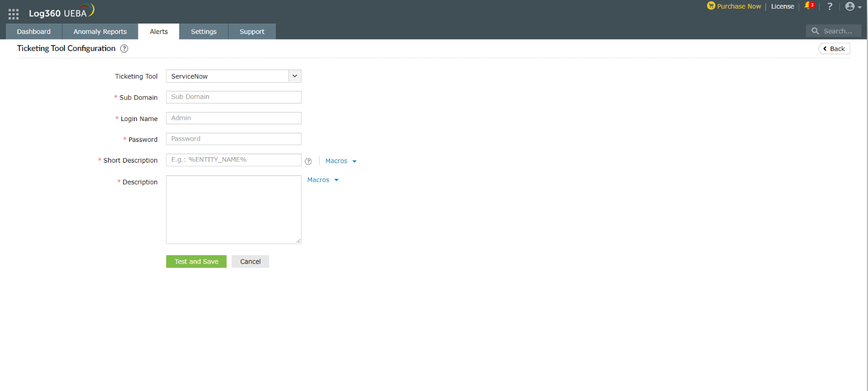Open the notifications bell icon
868x391 pixels.
809,6
